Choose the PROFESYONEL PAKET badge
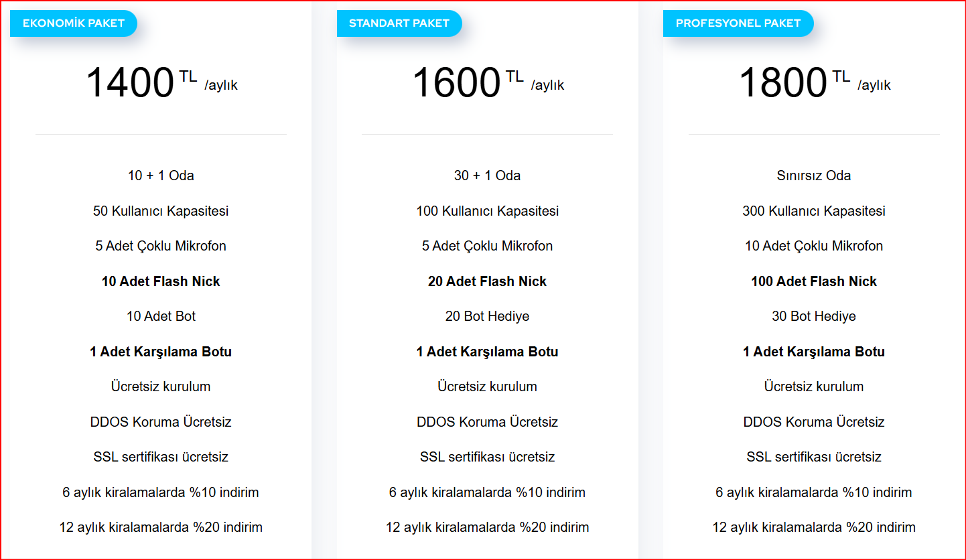 click(738, 23)
